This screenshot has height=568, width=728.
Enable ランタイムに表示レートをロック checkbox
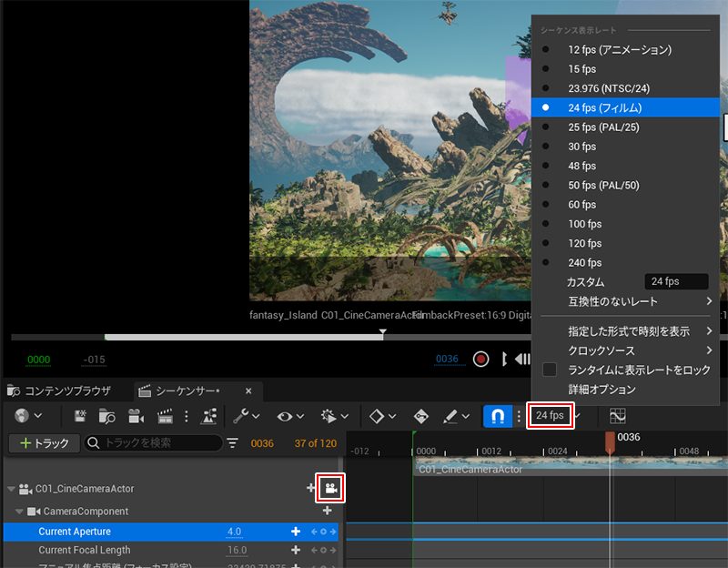(550, 370)
